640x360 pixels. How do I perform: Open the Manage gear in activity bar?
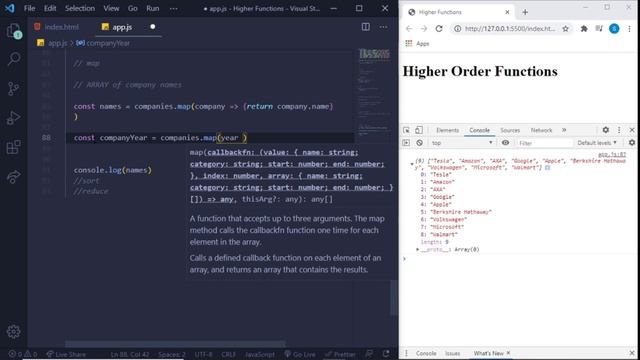coord(13,331)
